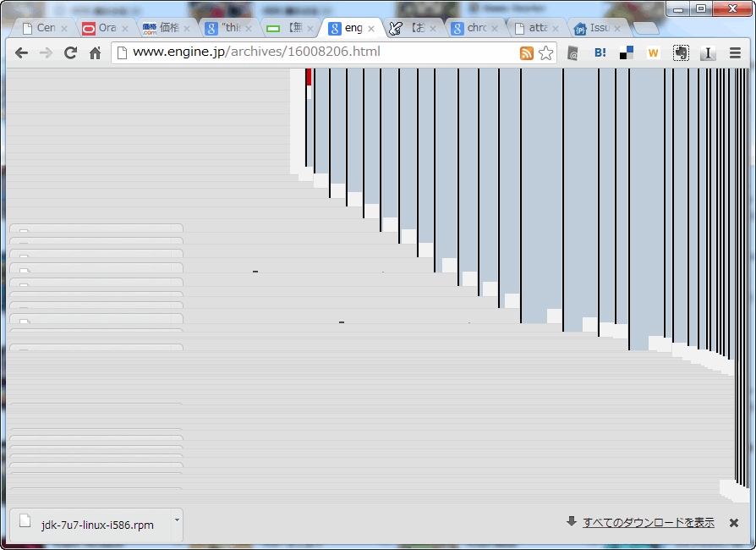The width and height of the screenshot is (756, 550).
Task: Click the forward navigation arrow
Action: pos(46,53)
